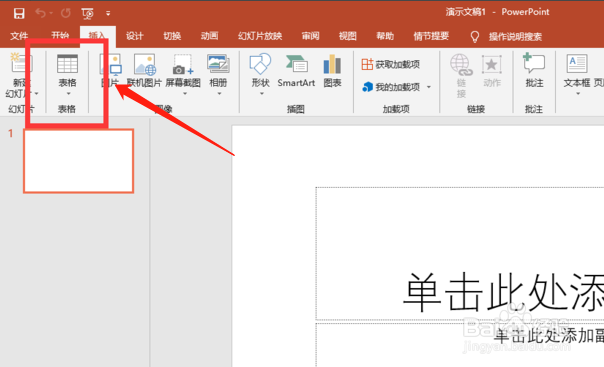Click the title placeholder 单击此处添加标题
Image resolution: width=604 pixels, height=367 pixels.
[x=460, y=253]
